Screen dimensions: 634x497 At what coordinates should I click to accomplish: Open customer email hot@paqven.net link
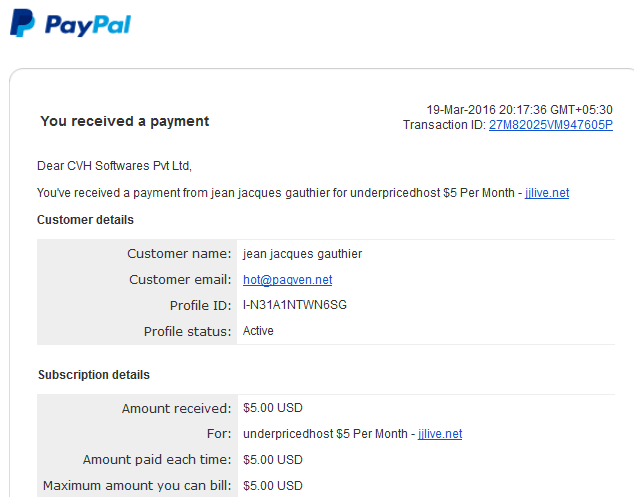click(287, 279)
